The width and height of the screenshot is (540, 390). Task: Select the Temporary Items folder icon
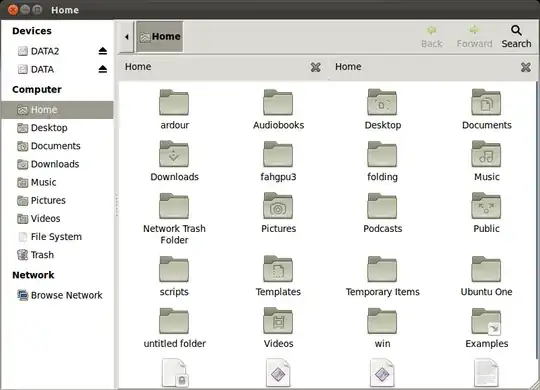(x=382, y=269)
